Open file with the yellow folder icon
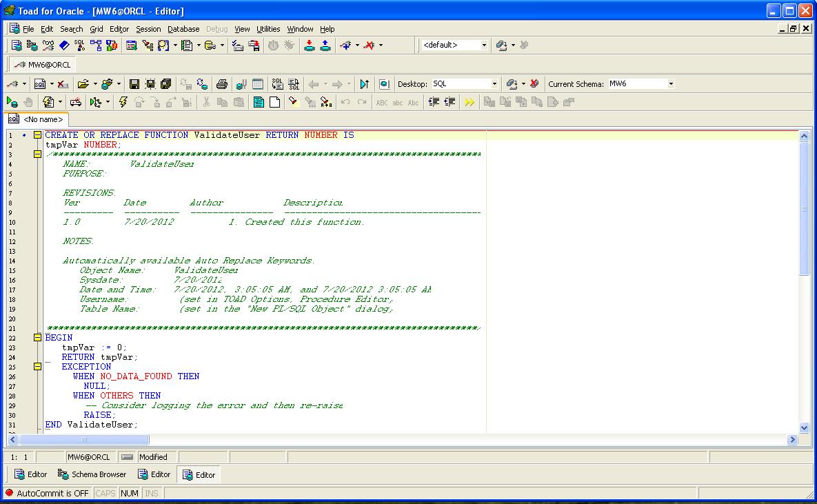This screenshot has width=817, height=504. 83,84
